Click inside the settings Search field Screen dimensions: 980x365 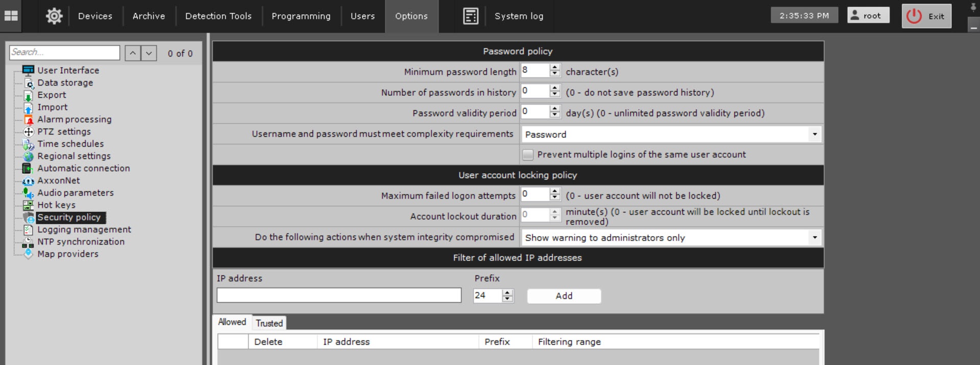point(64,53)
